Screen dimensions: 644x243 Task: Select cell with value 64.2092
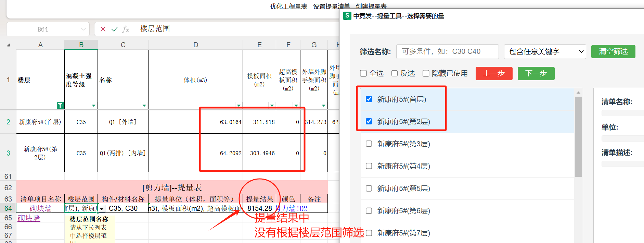(x=196, y=153)
